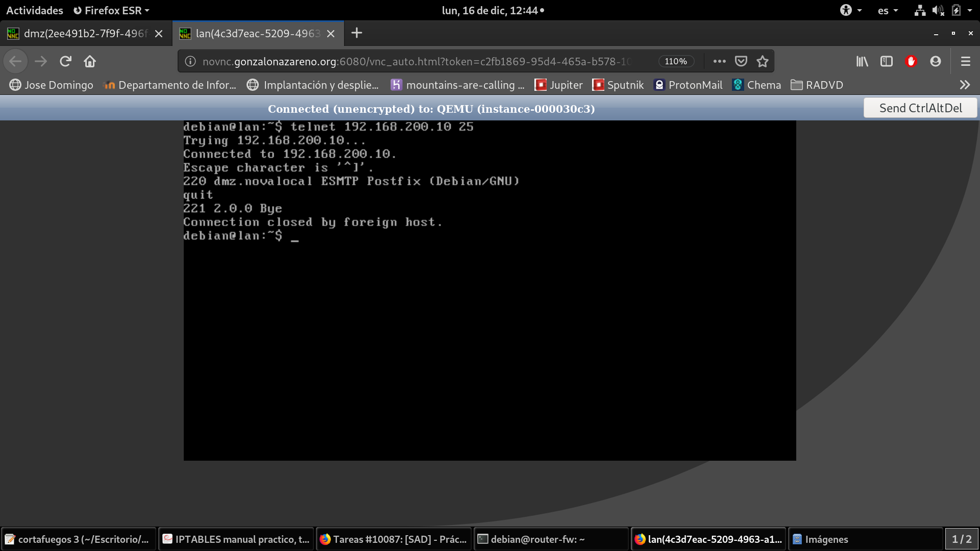Viewport: 980px width, 551px height.
Task: Reset the 110% zoom level indicator
Action: coord(676,61)
